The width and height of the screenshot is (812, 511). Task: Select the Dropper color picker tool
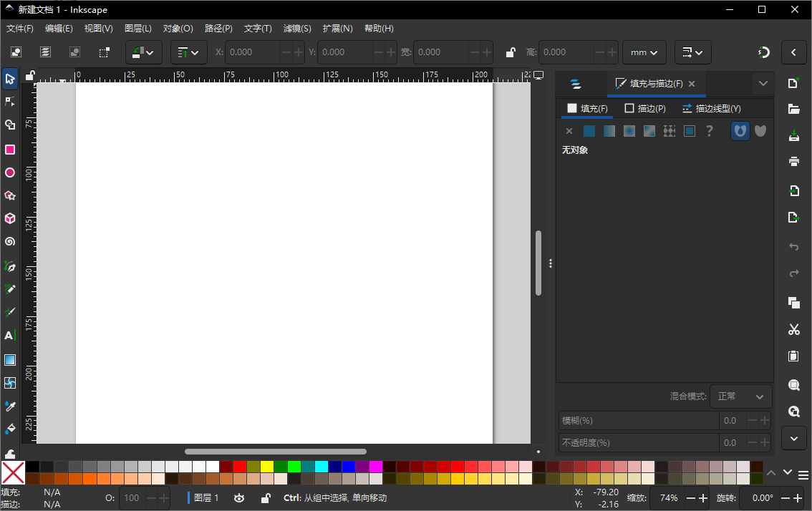[x=10, y=407]
